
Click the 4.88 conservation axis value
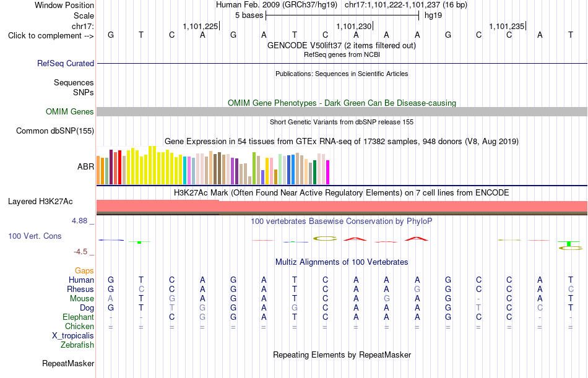(79, 220)
